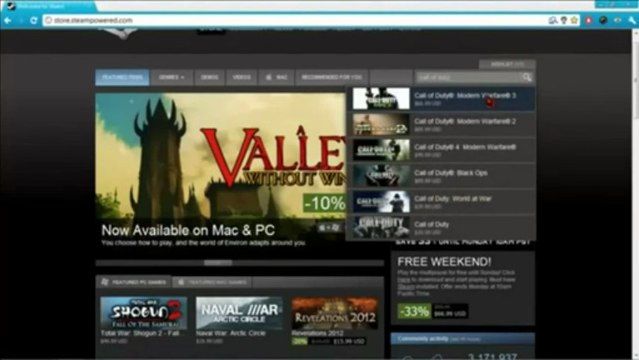Open the Mac tab with Apple logo
Screen dimensions: 639x360
point(276,77)
